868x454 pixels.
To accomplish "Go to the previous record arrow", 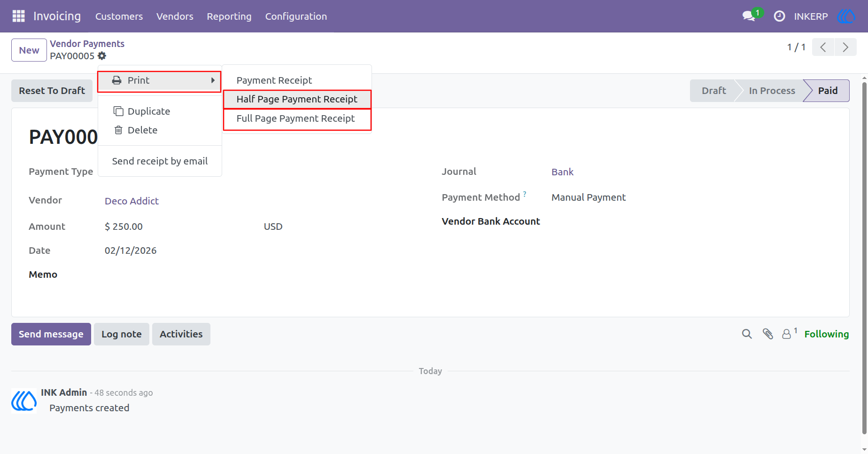I will [x=823, y=47].
